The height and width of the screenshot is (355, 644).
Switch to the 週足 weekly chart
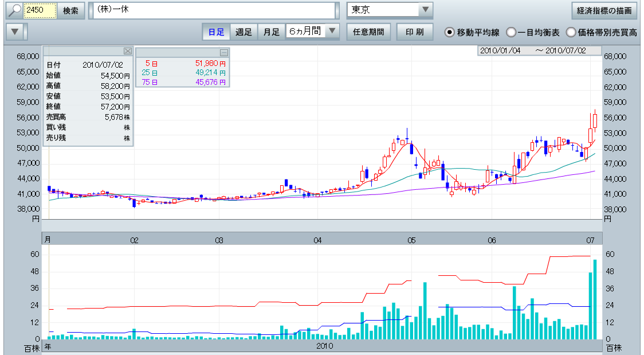point(244,32)
